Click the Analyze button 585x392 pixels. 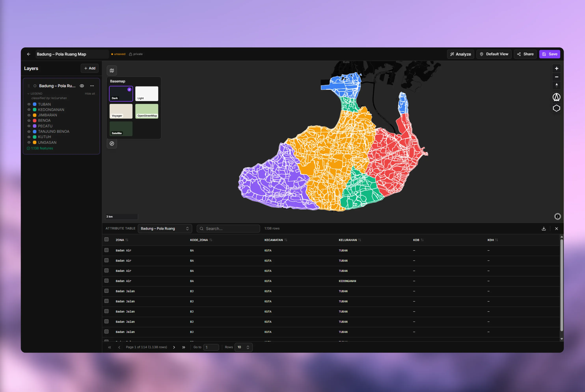coord(460,54)
